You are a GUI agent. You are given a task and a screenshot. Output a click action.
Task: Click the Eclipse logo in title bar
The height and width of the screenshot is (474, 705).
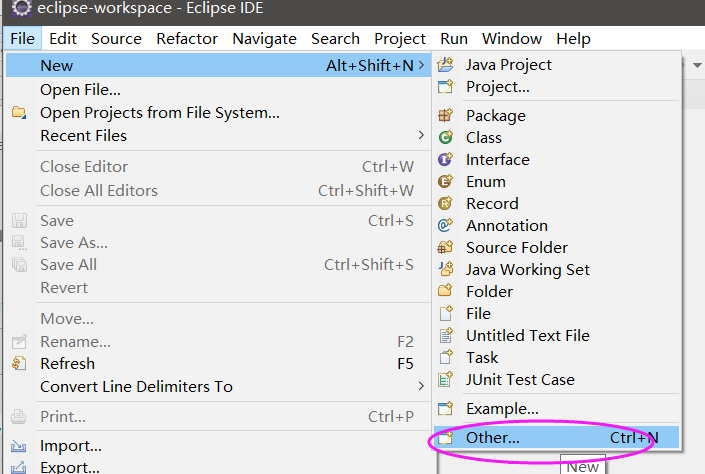22,8
